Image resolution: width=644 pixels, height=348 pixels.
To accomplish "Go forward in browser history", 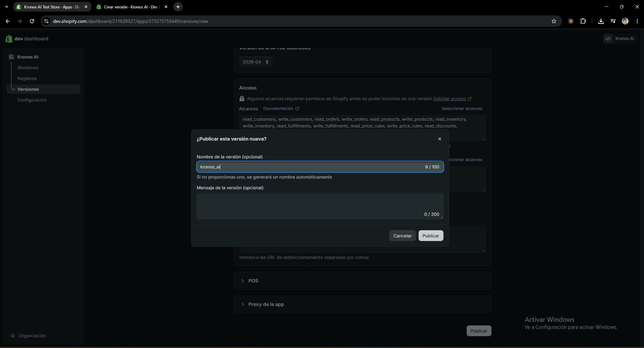I will pos(20,21).
